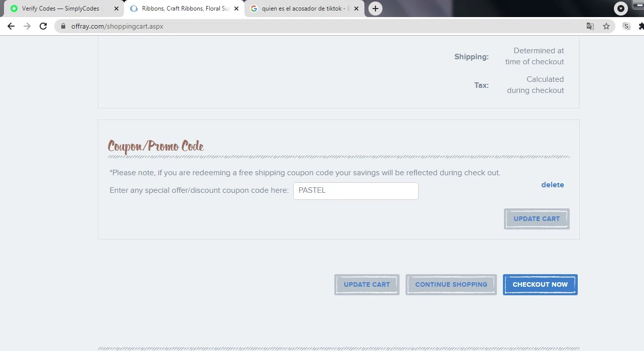
Task: Go forward in browser history
Action: [x=27, y=26]
